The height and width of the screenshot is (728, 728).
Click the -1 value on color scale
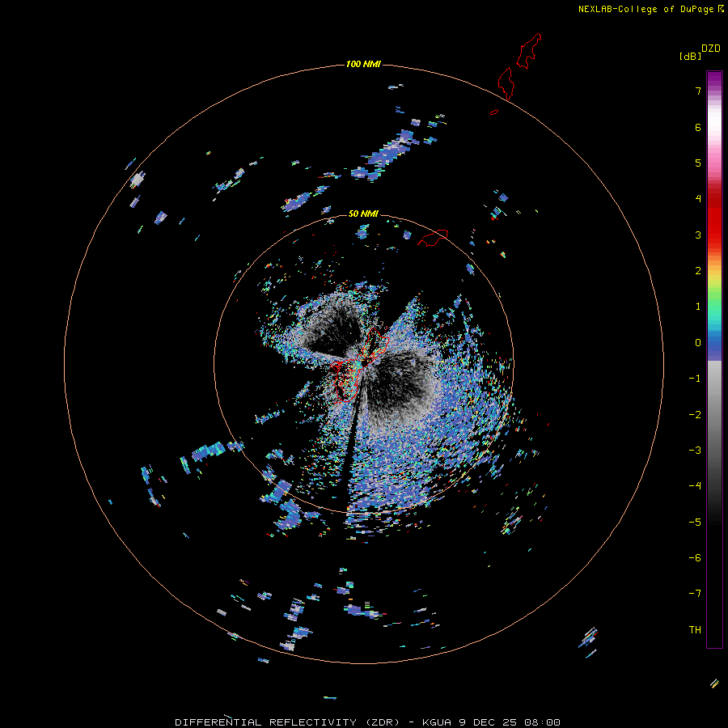pos(695,379)
